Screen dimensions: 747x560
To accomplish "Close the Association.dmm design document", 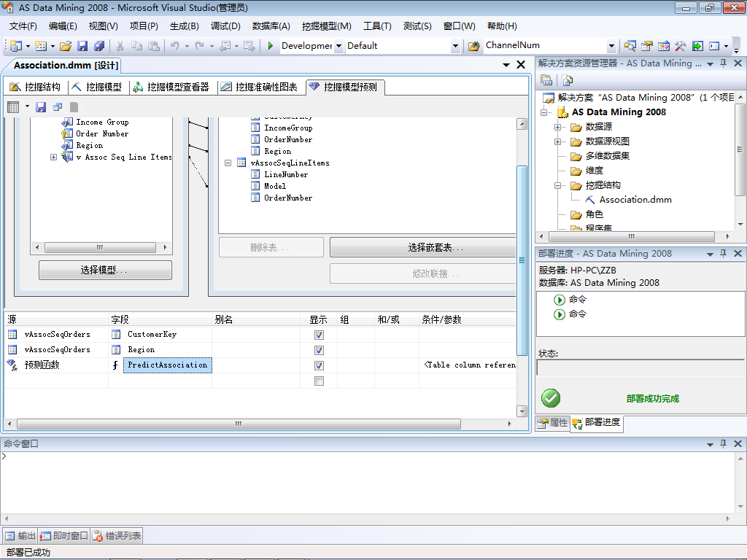I will 521,65.
